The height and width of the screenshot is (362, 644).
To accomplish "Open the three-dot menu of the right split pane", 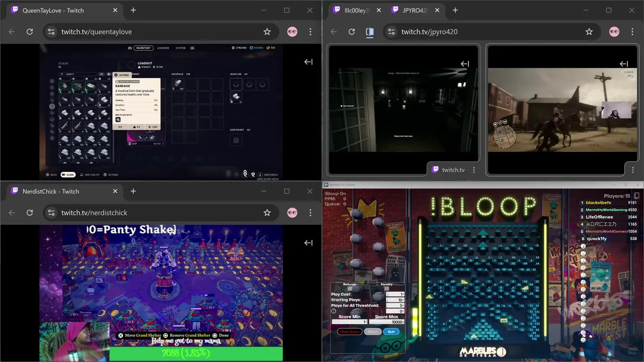I will coord(632,170).
